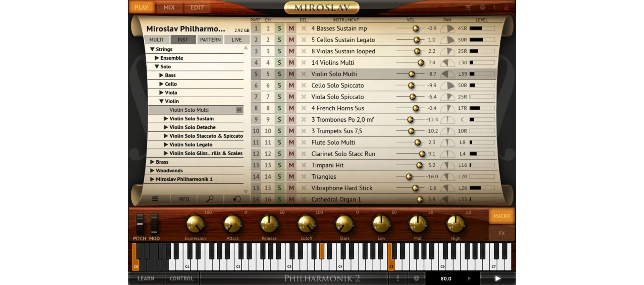Switch to the PLAY page
The height and width of the screenshot is (285, 644).
pyautogui.click(x=141, y=7)
